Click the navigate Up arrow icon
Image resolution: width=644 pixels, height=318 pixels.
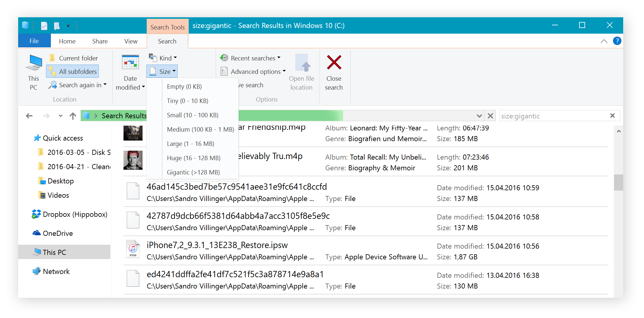pos(73,116)
